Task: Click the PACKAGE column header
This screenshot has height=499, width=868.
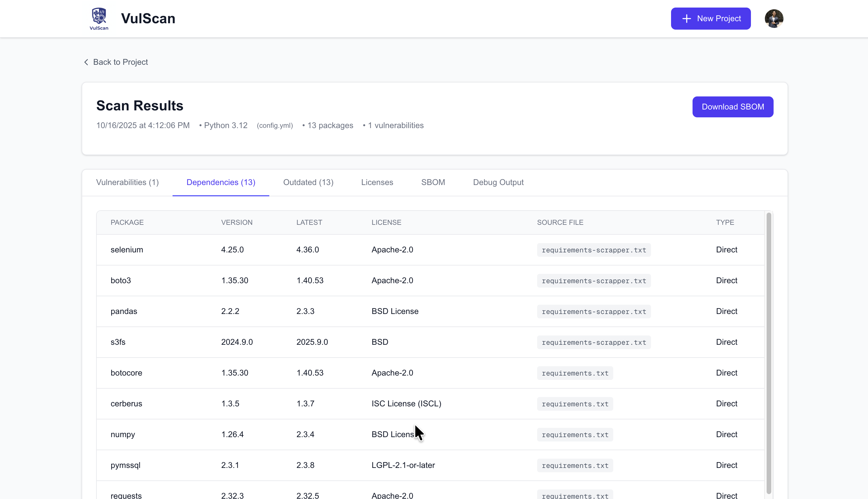Action: 127,222
